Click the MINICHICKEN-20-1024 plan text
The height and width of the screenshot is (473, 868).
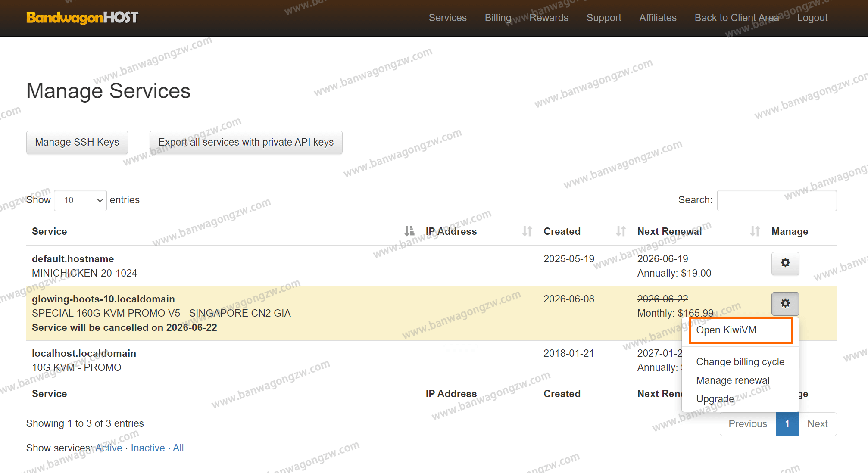(x=84, y=273)
